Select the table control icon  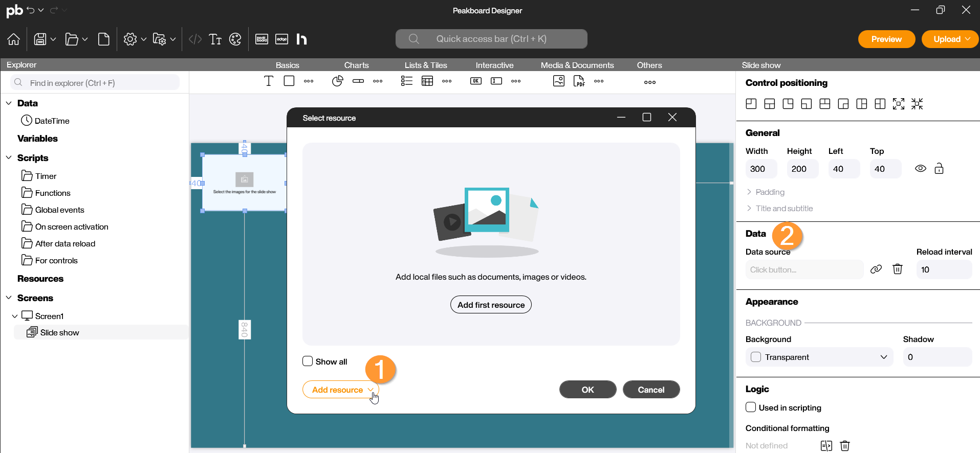click(427, 81)
